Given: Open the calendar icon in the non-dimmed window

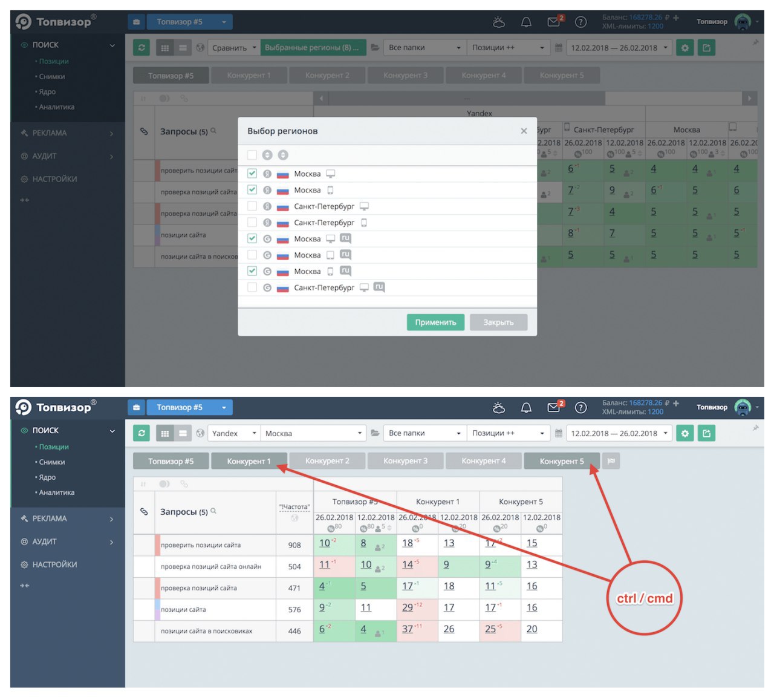Looking at the screenshot, I should [x=559, y=433].
